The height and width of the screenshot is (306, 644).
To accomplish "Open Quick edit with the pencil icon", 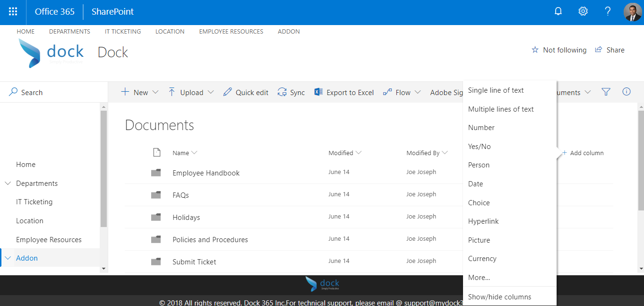I will point(227,92).
